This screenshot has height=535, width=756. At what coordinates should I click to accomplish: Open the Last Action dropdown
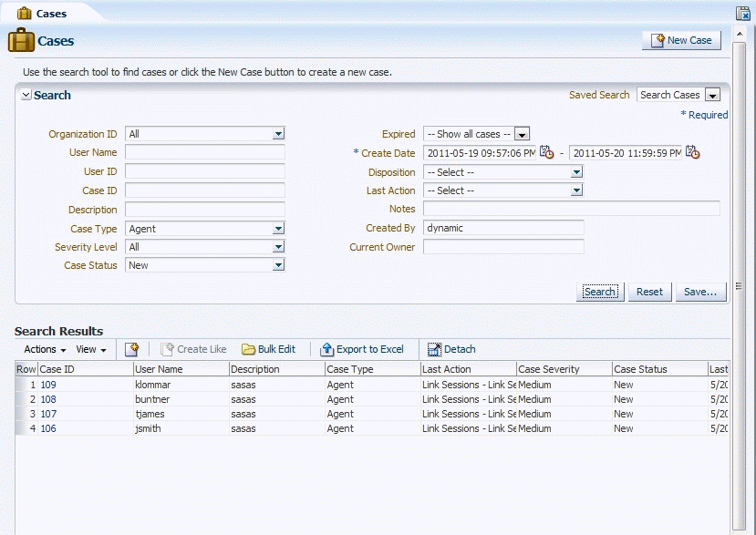(x=576, y=190)
